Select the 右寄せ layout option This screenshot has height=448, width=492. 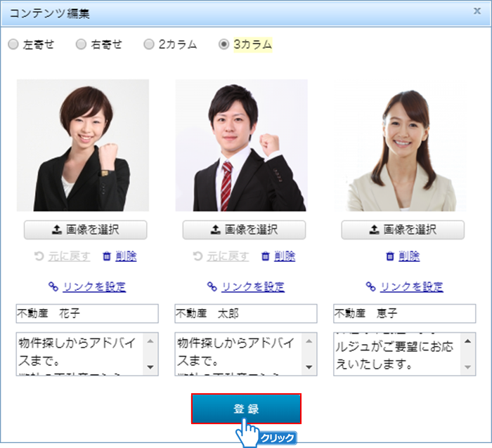click(x=81, y=44)
